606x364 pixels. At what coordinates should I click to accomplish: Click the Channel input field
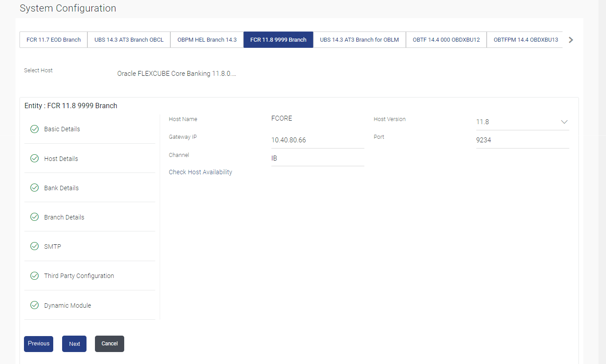coord(318,158)
